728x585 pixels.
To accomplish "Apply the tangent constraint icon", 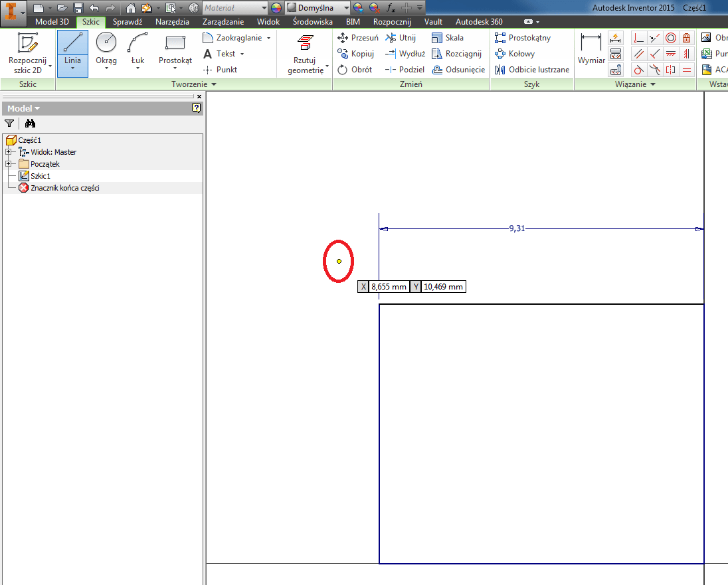I will [x=639, y=70].
